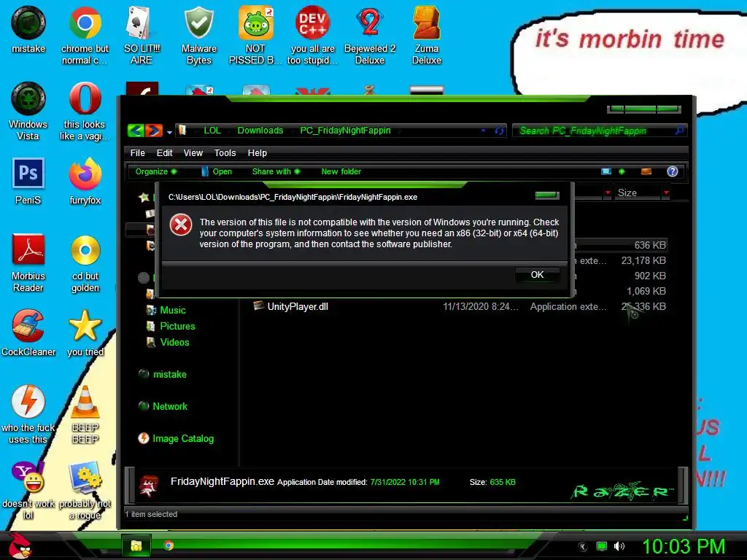Toggle the preview pane icon in toolbar

(646, 171)
